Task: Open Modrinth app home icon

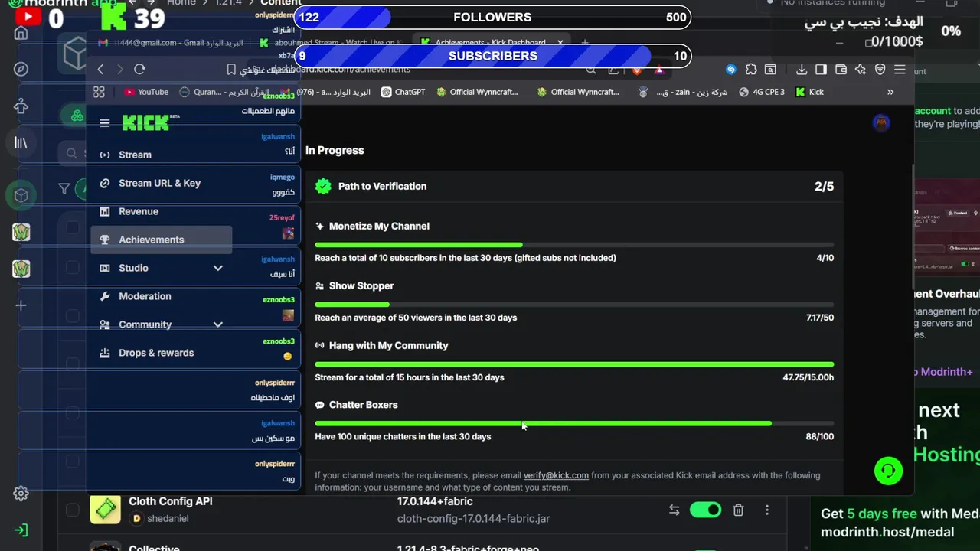Action: pos(21,32)
